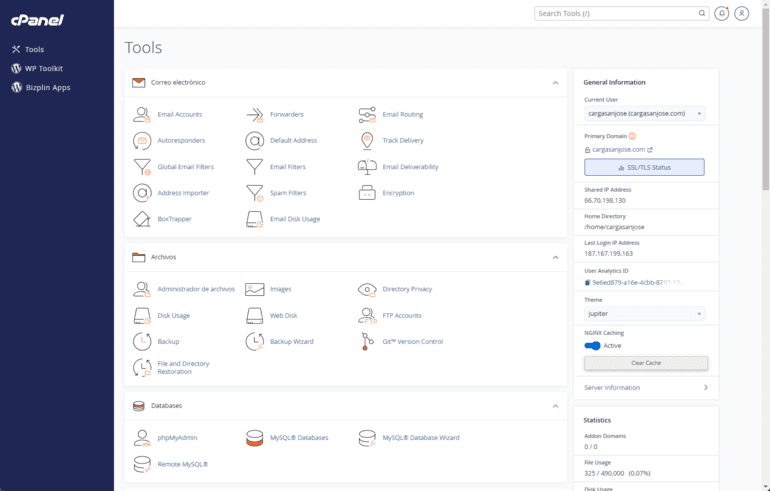The height and width of the screenshot is (491, 770).
Task: Open the Current User dropdown
Action: point(644,114)
